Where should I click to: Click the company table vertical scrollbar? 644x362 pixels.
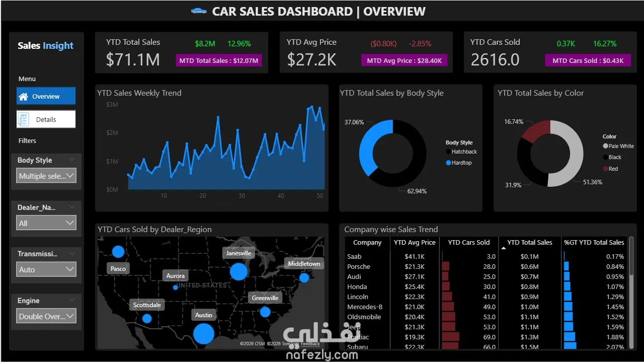click(631, 293)
